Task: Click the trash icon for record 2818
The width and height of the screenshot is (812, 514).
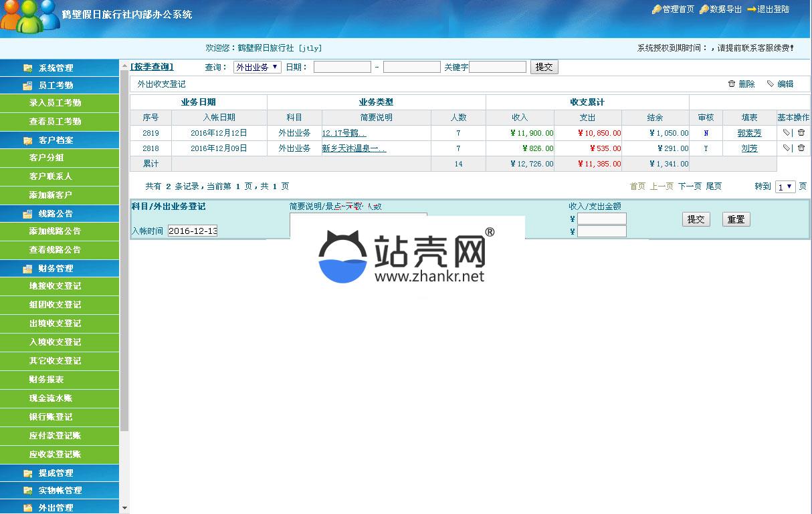Action: (801, 148)
